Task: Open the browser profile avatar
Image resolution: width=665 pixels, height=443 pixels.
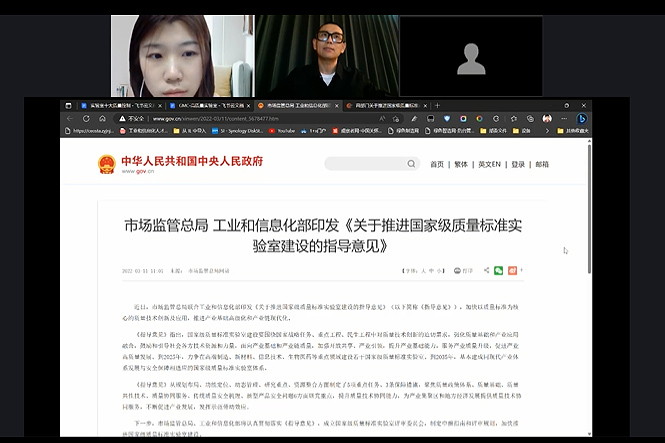Action: tap(547, 119)
